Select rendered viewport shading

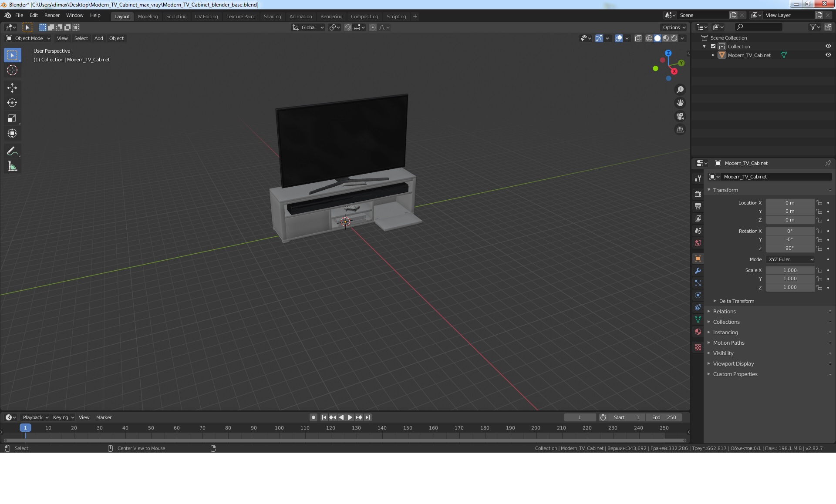point(674,38)
